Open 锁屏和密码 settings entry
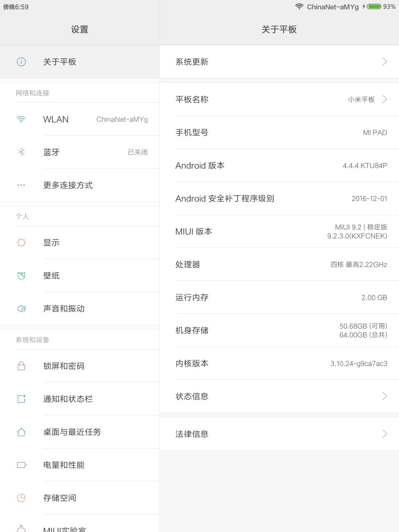 click(80, 366)
